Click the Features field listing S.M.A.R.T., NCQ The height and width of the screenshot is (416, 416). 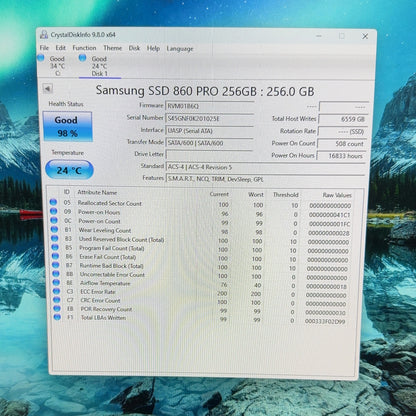(x=266, y=179)
